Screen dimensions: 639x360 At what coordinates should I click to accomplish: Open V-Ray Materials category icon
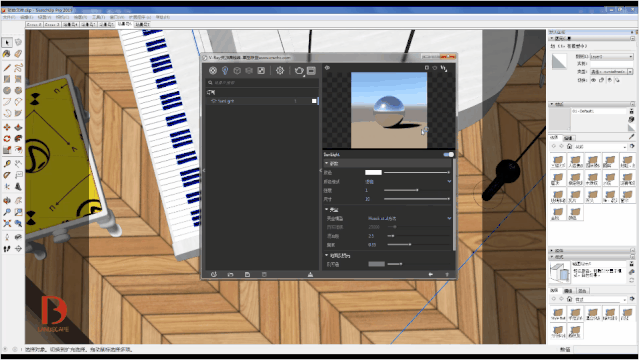click(x=213, y=71)
